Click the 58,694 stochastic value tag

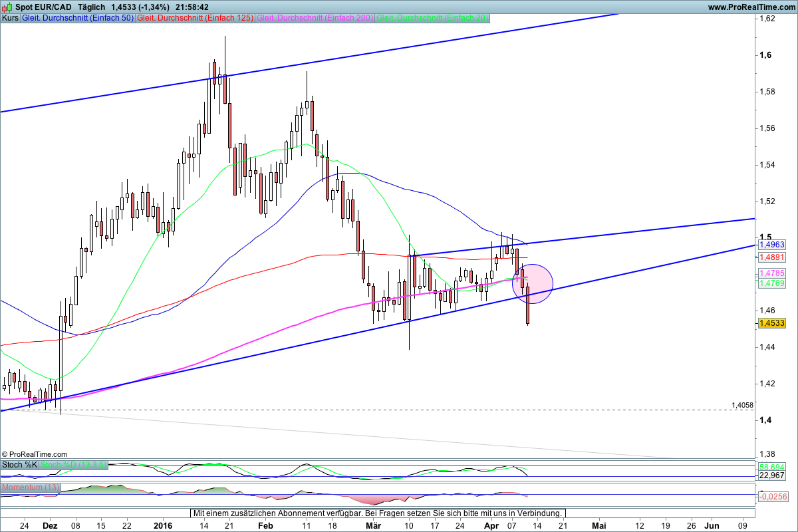click(772, 467)
